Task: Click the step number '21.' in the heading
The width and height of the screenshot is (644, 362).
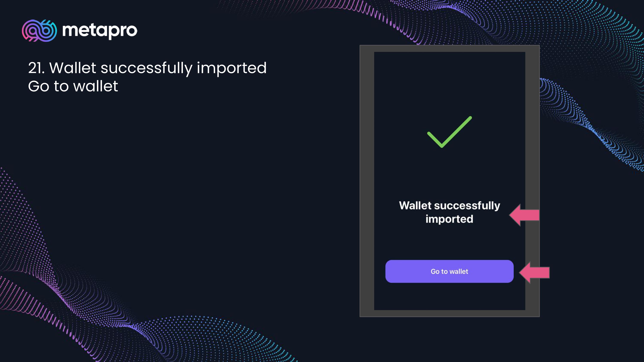Action: (36, 68)
